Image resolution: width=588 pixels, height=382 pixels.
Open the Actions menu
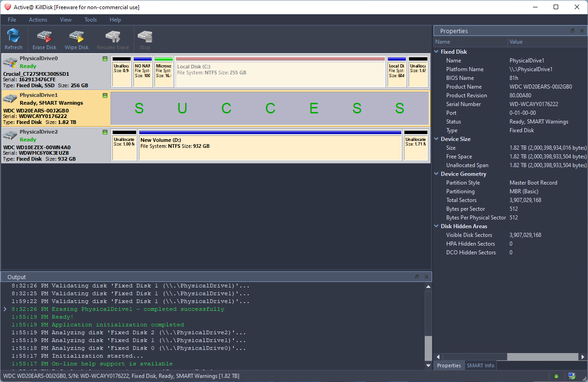(38, 20)
